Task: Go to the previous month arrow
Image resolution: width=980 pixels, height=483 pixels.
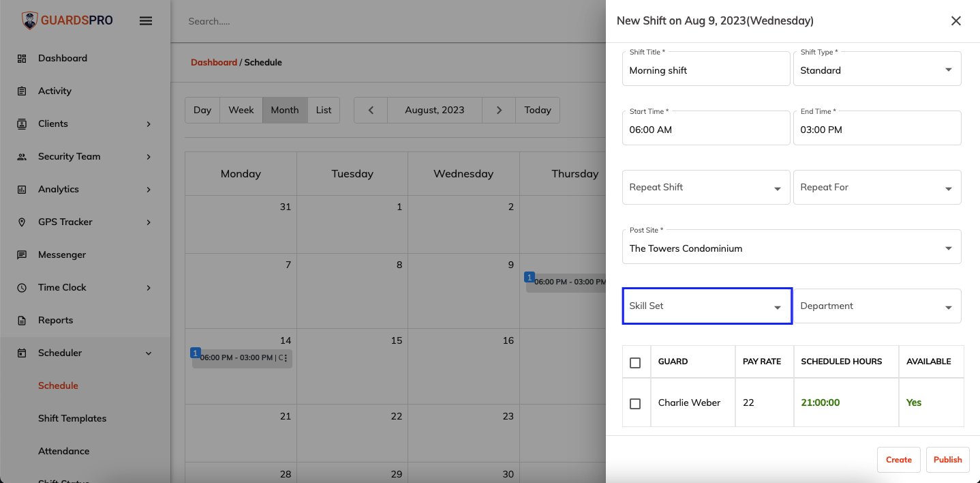Action: coord(371,110)
